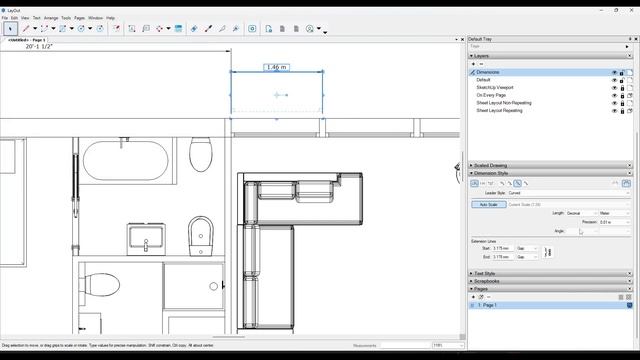The width and height of the screenshot is (640, 360).
Task: Open the Window menu
Action: 96,18
